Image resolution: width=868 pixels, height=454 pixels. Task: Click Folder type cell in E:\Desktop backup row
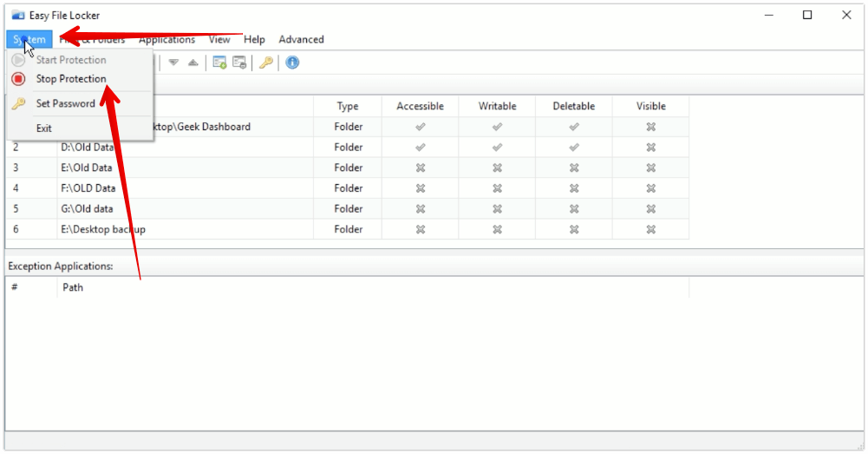tap(349, 229)
